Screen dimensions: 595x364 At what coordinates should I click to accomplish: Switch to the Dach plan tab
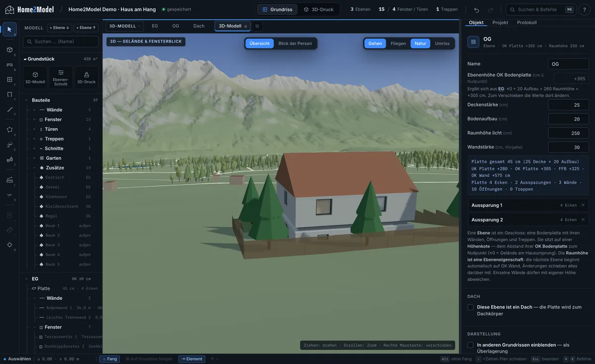click(x=199, y=26)
